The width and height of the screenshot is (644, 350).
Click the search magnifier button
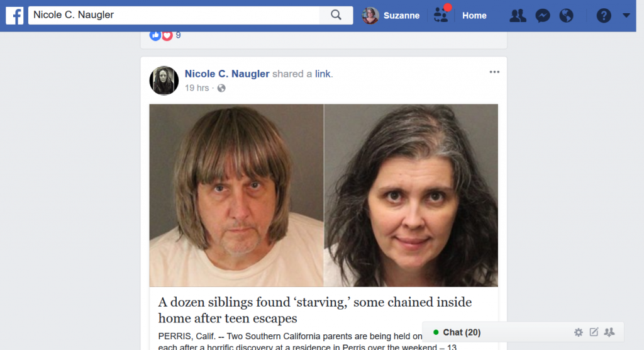point(336,15)
